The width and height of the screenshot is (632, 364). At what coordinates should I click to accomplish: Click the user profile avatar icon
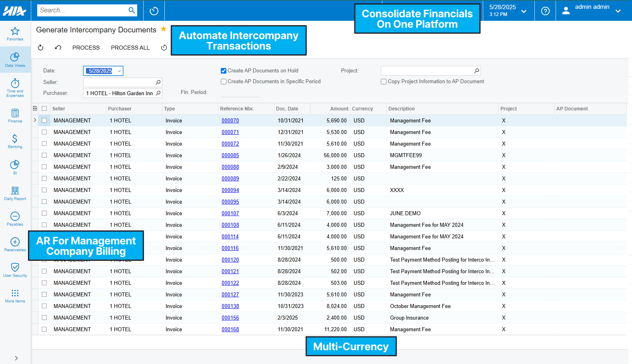click(x=566, y=11)
